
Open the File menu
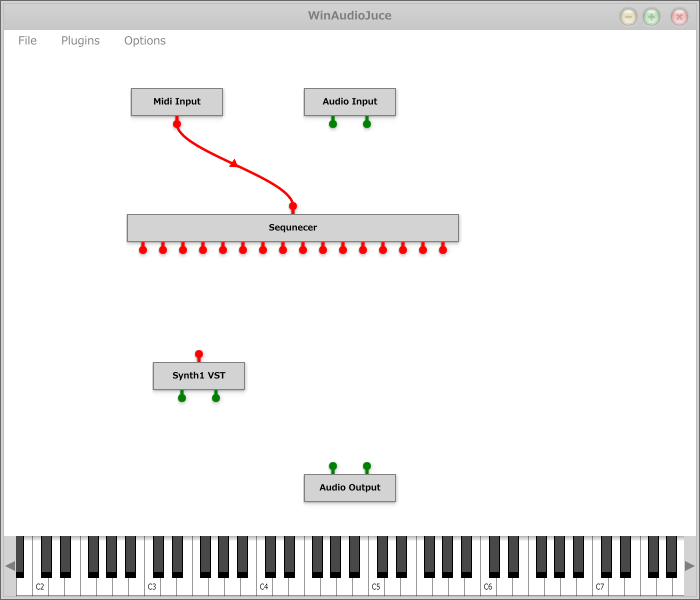click(27, 41)
